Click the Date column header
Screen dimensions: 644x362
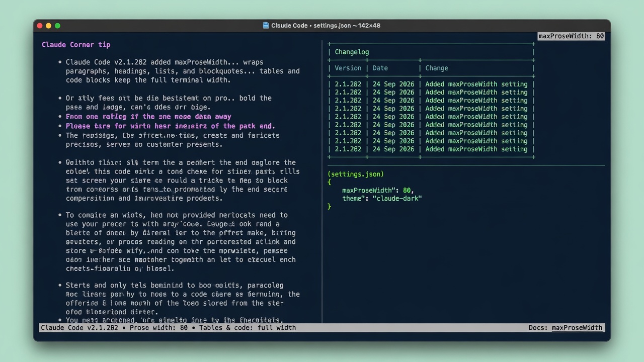click(x=380, y=68)
